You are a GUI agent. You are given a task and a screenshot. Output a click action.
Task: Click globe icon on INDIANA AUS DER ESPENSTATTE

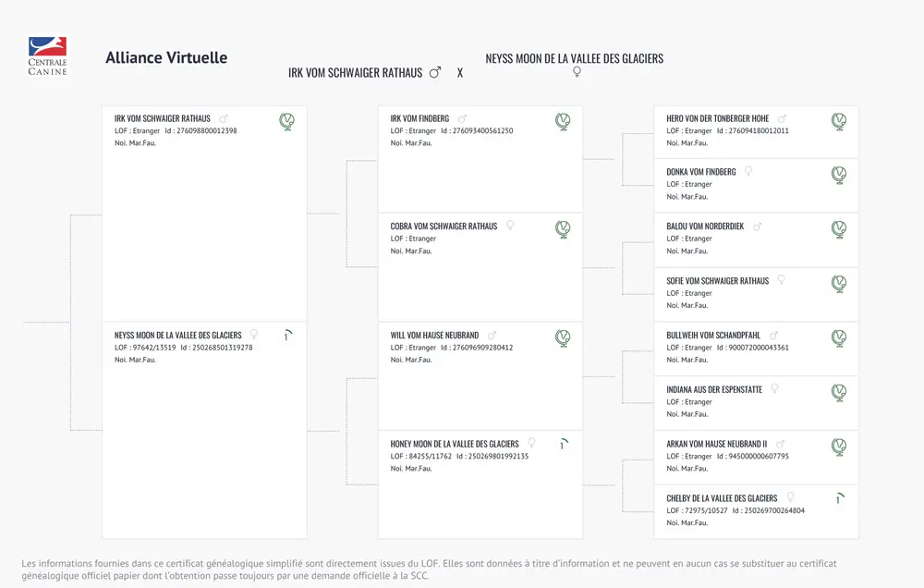tap(839, 392)
